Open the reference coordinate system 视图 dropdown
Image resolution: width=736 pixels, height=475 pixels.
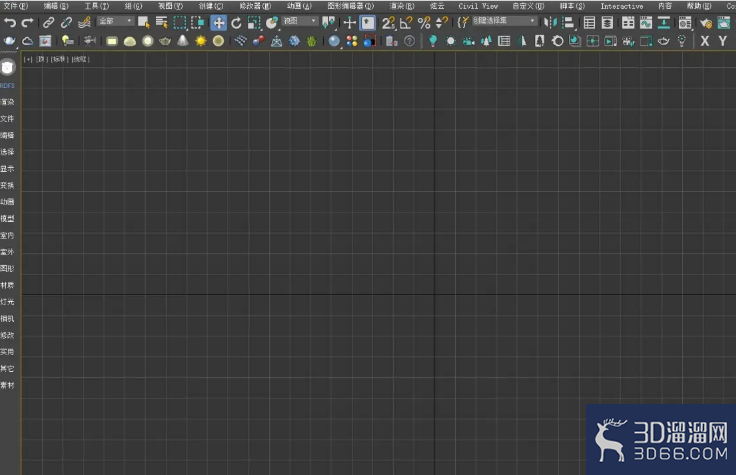pyautogui.click(x=300, y=21)
